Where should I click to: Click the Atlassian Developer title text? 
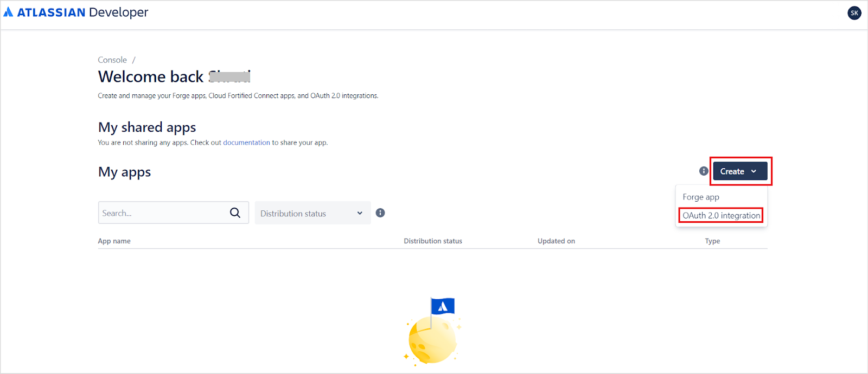pyautogui.click(x=82, y=12)
